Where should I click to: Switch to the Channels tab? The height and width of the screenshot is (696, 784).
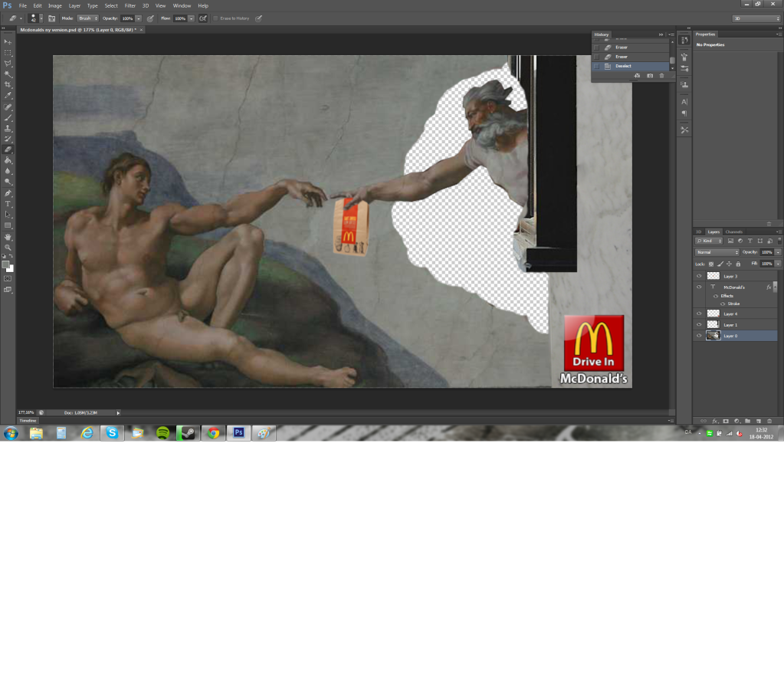coord(733,232)
